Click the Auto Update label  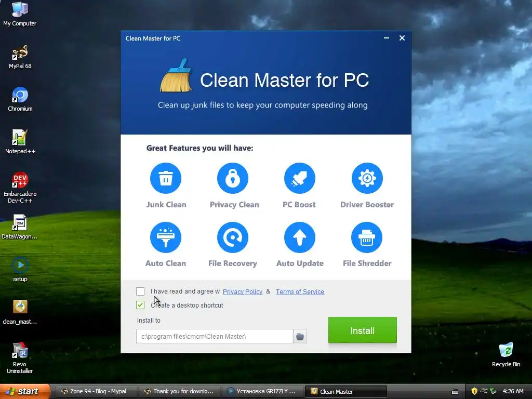pos(300,263)
